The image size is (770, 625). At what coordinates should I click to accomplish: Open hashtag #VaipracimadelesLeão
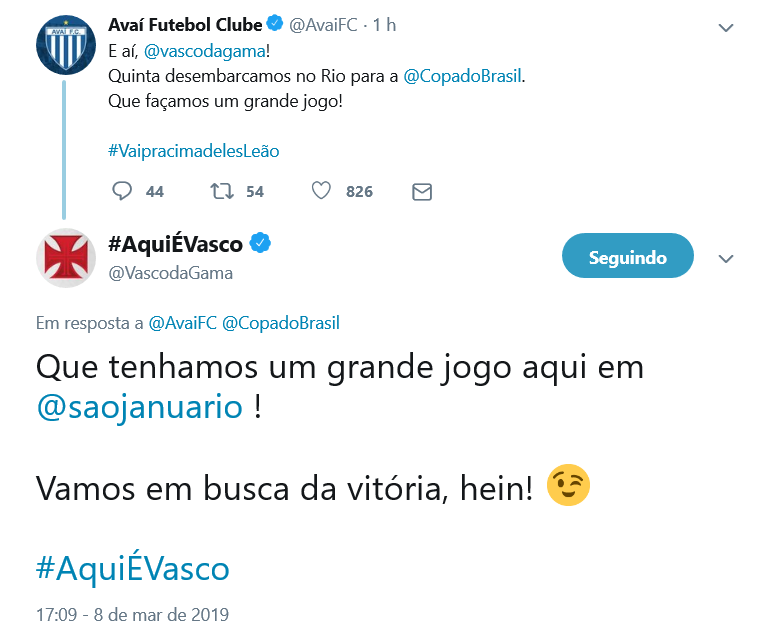tap(193, 151)
